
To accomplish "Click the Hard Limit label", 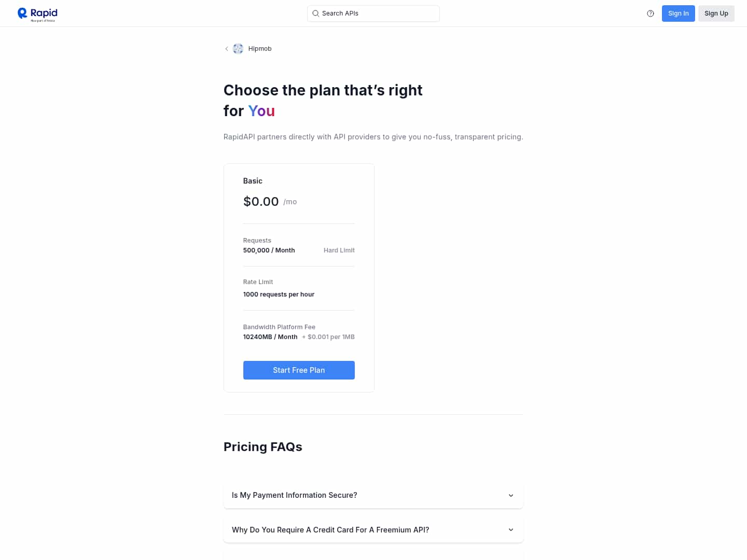I will [339, 250].
